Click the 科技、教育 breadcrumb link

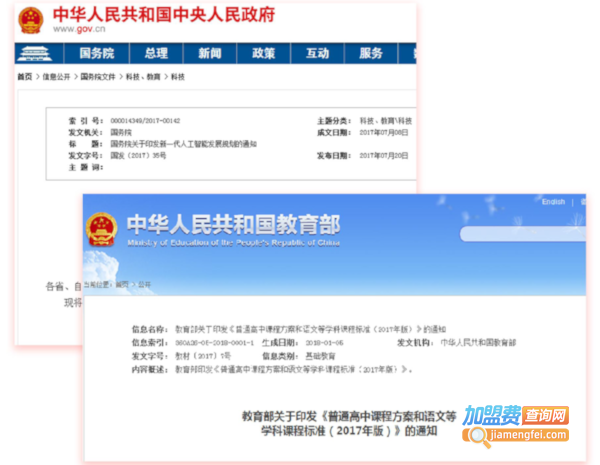coord(143,77)
